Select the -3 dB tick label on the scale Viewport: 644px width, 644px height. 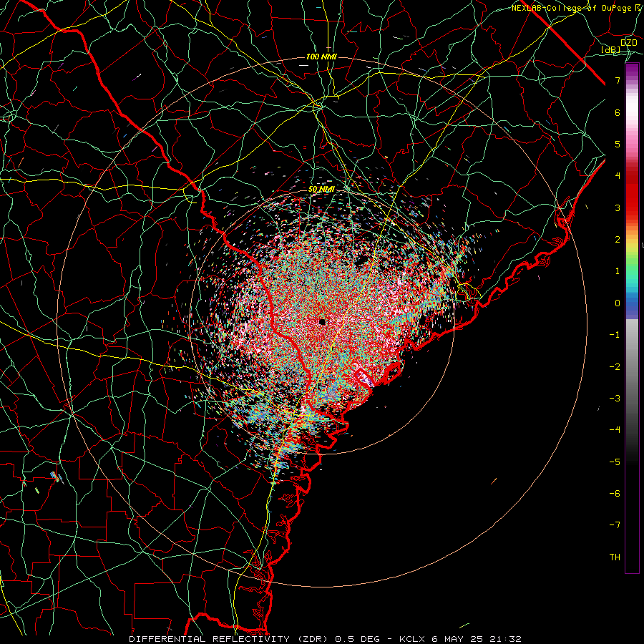pyautogui.click(x=615, y=399)
